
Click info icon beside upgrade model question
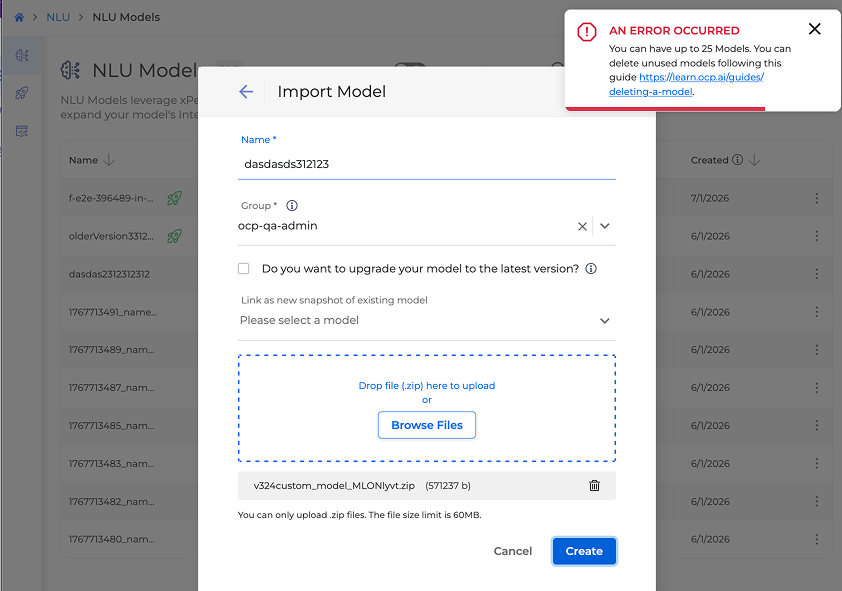(x=591, y=269)
